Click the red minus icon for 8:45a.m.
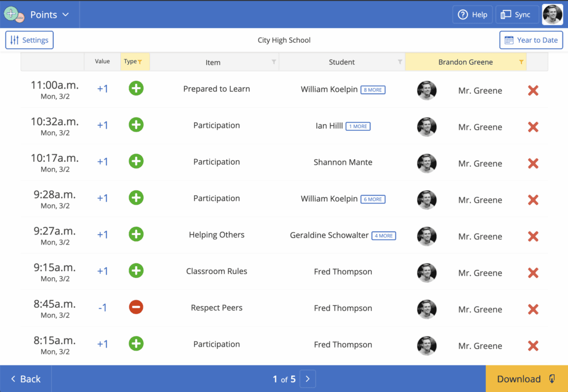The image size is (568, 392). [136, 307]
